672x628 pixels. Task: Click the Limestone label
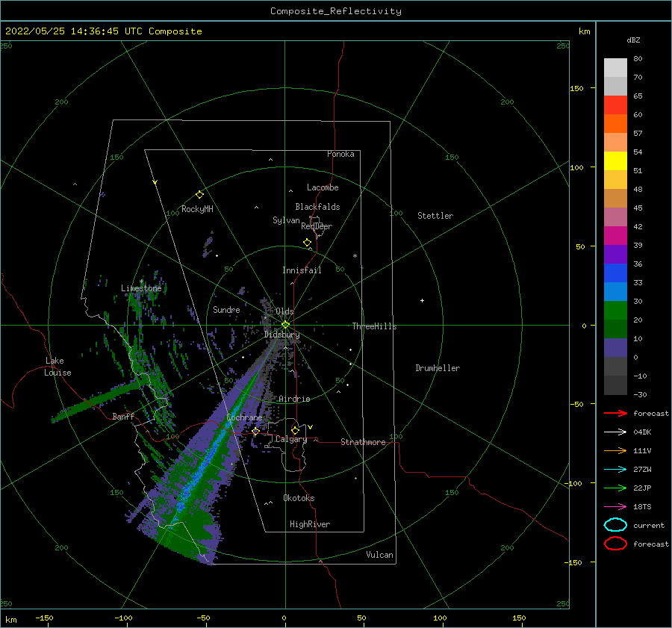coord(141,288)
